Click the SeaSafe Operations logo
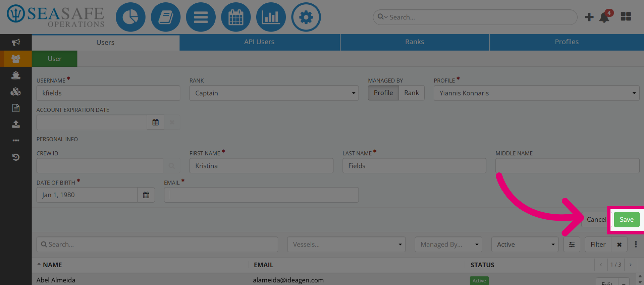 click(x=56, y=16)
